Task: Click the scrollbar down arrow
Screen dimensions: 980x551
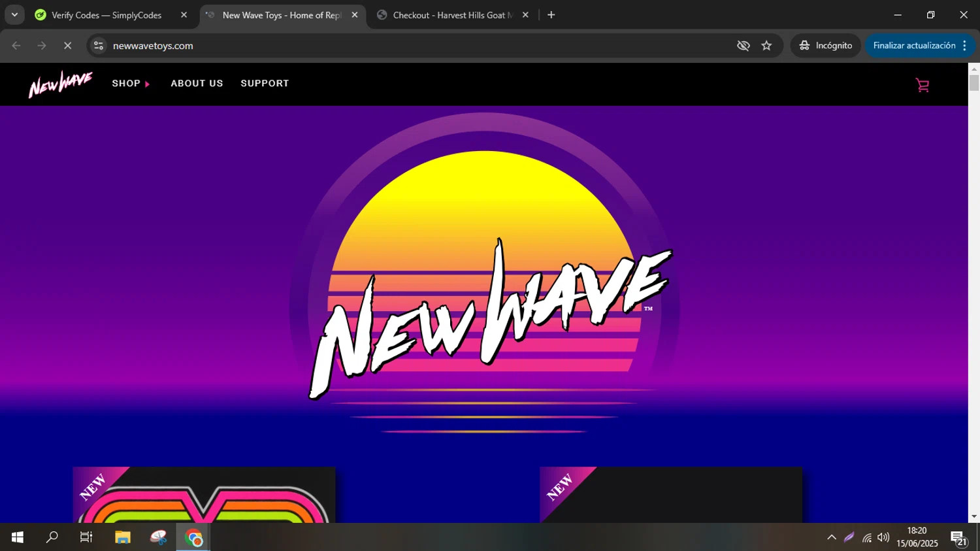Action: (x=974, y=516)
